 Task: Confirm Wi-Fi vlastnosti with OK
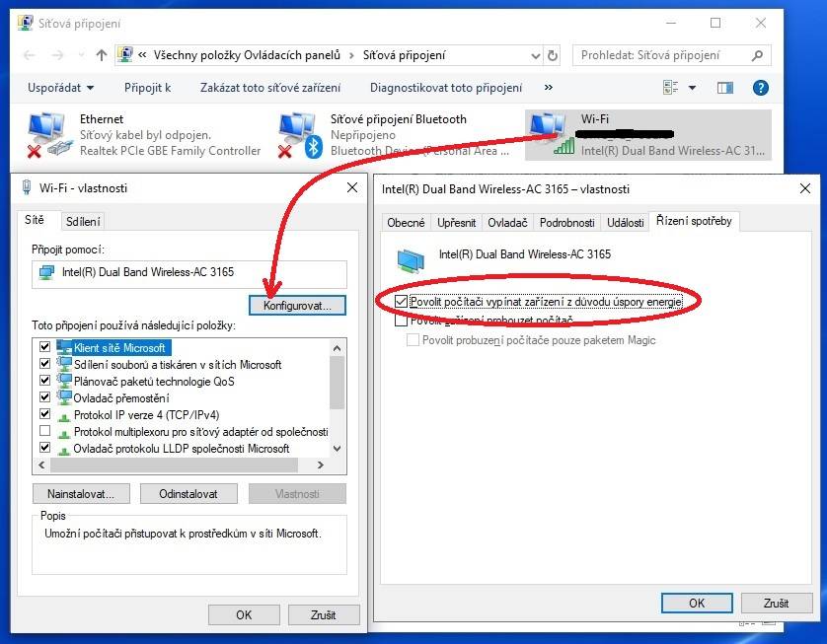pos(244,614)
